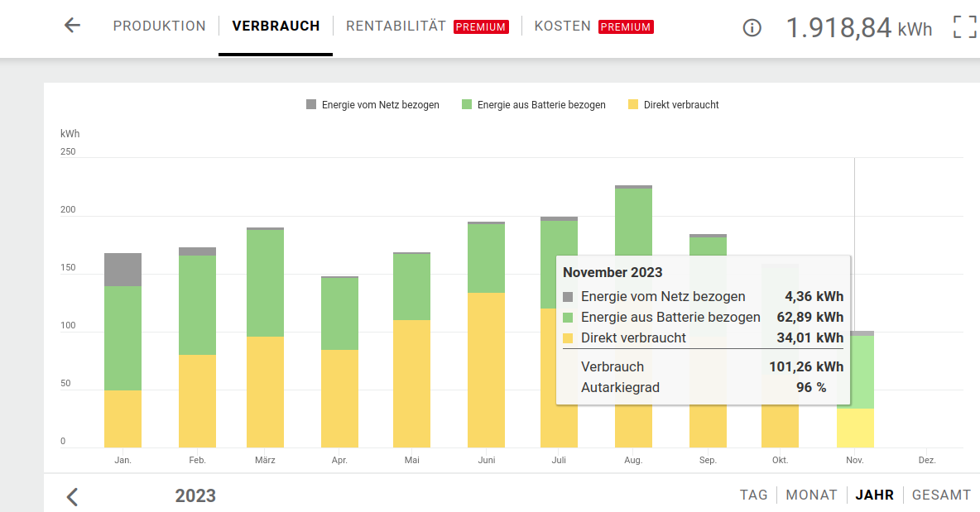Screen dimensions: 980x512
Task: Select the Verbrauch tab
Action: tap(276, 26)
